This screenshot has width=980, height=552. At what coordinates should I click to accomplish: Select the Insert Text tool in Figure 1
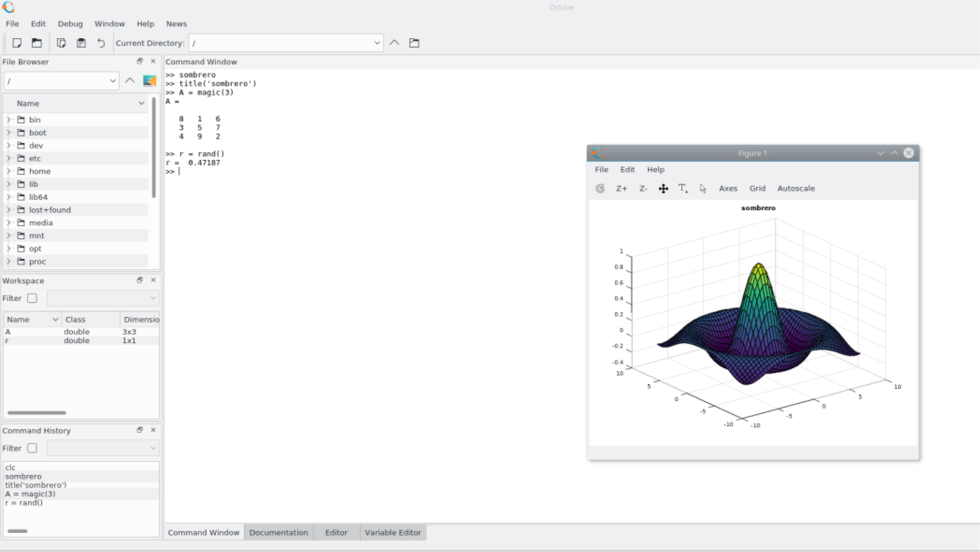(683, 188)
